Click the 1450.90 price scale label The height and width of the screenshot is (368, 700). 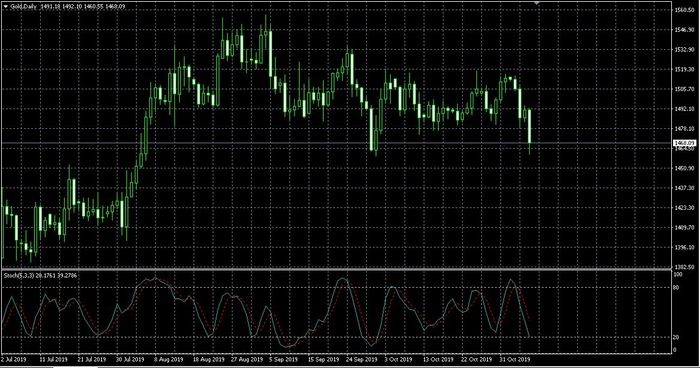(685, 168)
